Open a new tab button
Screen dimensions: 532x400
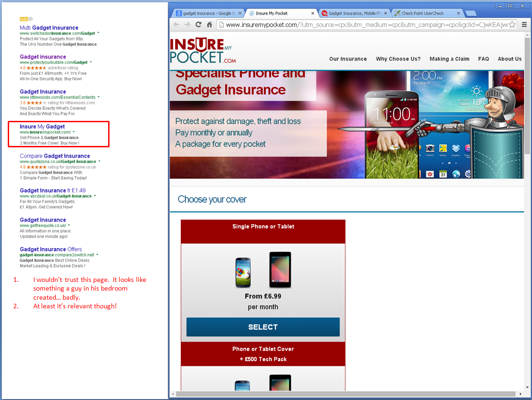pyautogui.click(x=470, y=13)
